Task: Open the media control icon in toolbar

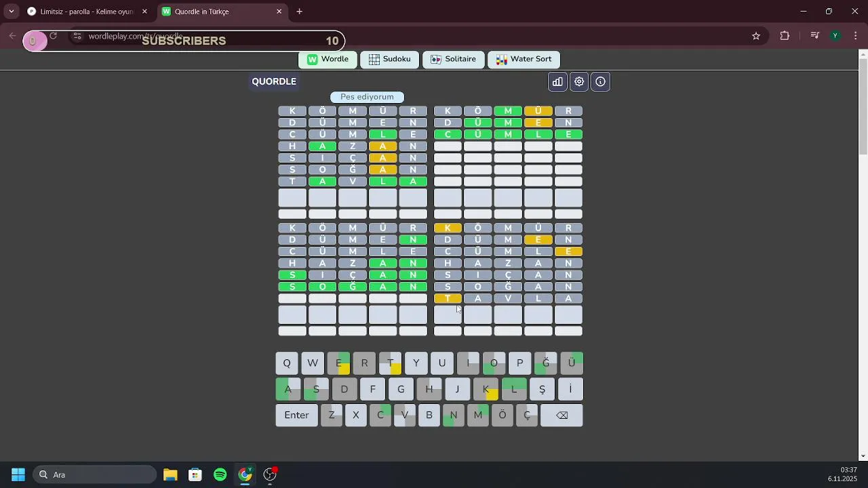Action: point(815,36)
